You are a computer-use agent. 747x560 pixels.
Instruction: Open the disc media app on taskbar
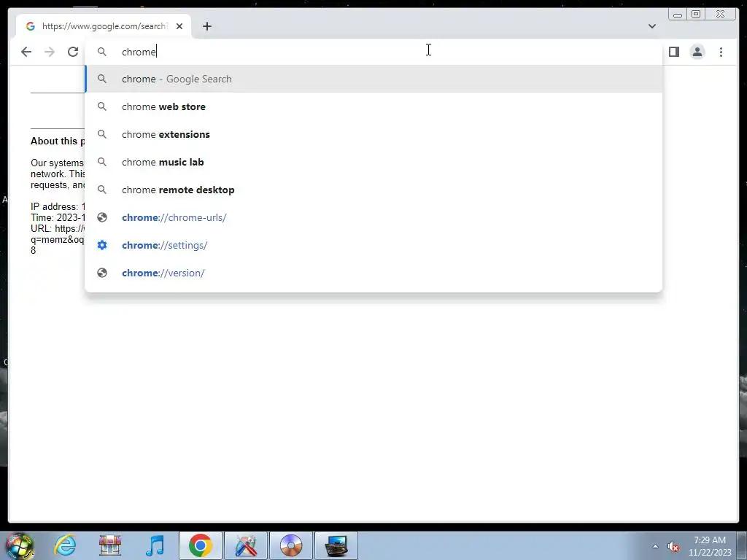coord(291,545)
